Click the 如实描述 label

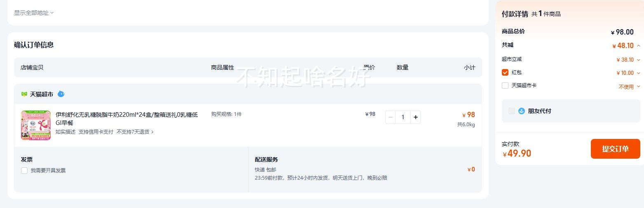(66, 132)
